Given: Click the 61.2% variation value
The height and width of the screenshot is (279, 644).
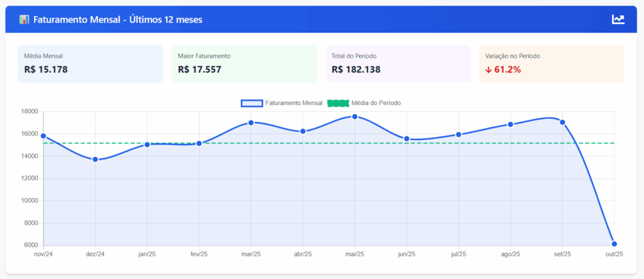Looking at the screenshot, I should coord(508,70).
